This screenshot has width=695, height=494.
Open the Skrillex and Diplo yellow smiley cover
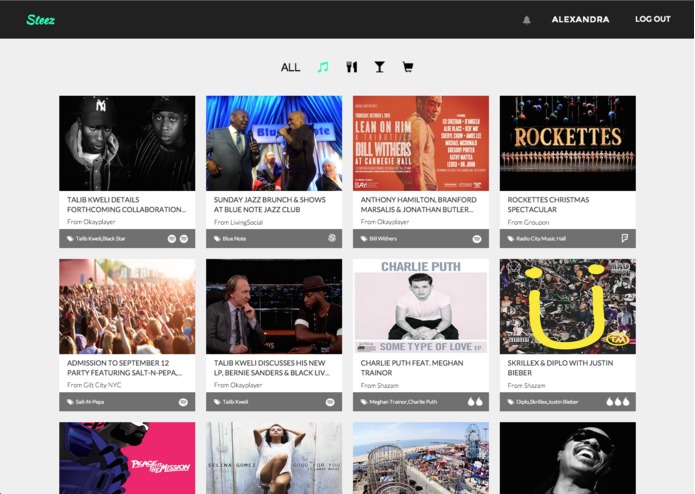[x=568, y=307]
